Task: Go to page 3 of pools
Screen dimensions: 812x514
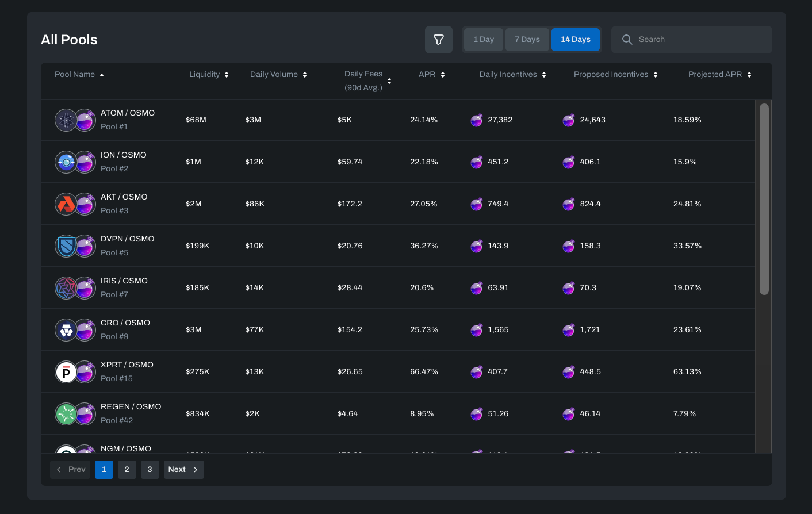Action: pyautogui.click(x=150, y=470)
